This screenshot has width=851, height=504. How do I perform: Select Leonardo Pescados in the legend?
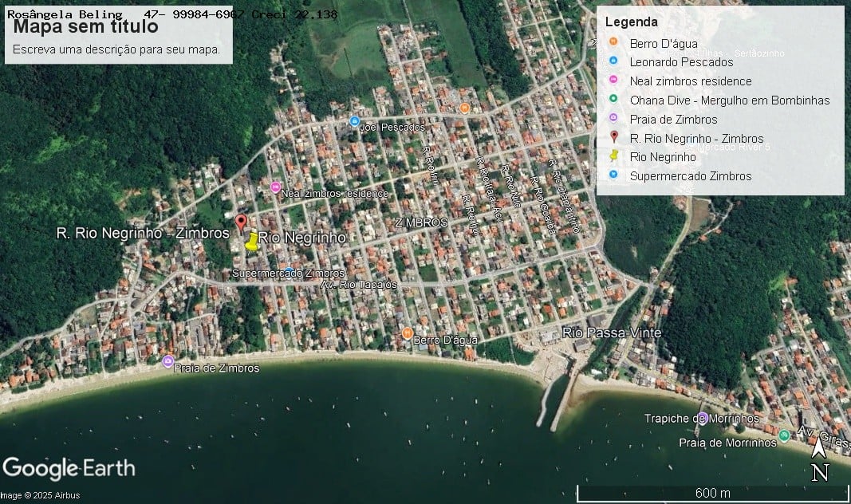(x=682, y=62)
